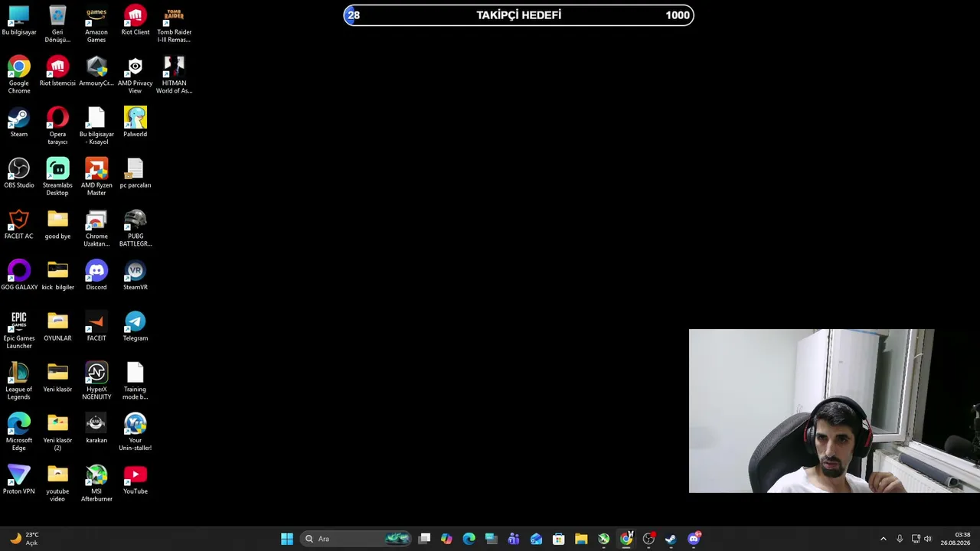The height and width of the screenshot is (551, 980).
Task: Select GOG GALAXY desktop shortcut
Action: [19, 275]
